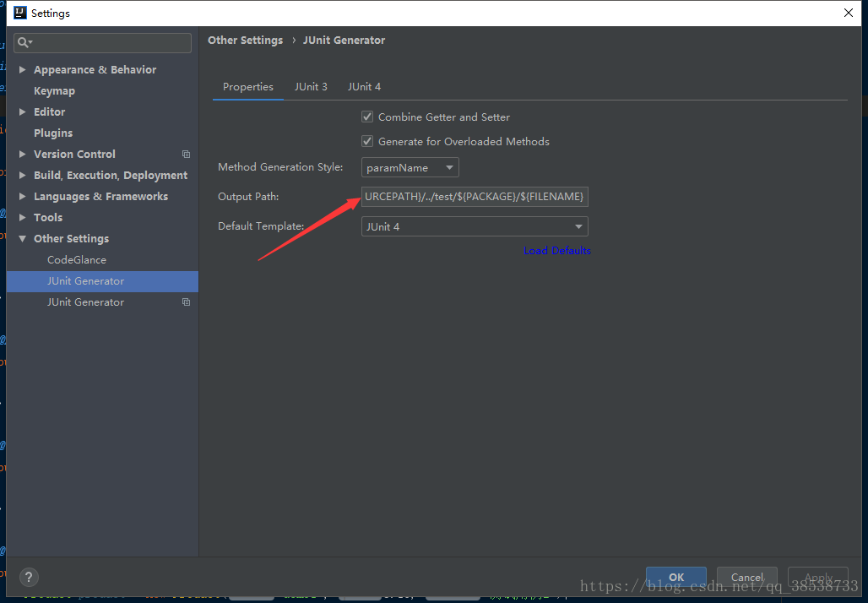Expand the Tools node arrow
The image size is (868, 603).
[22, 218]
